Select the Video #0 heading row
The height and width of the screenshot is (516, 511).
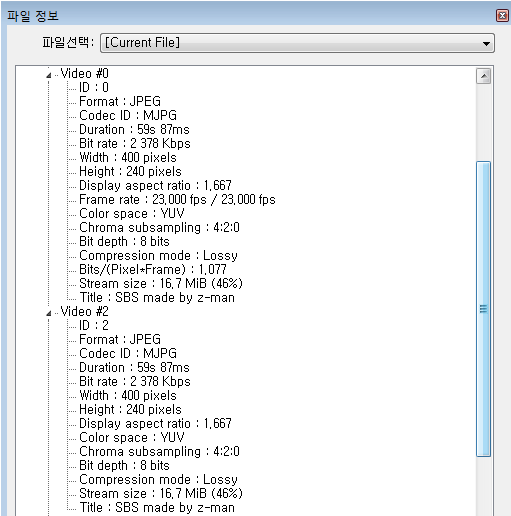point(85,73)
